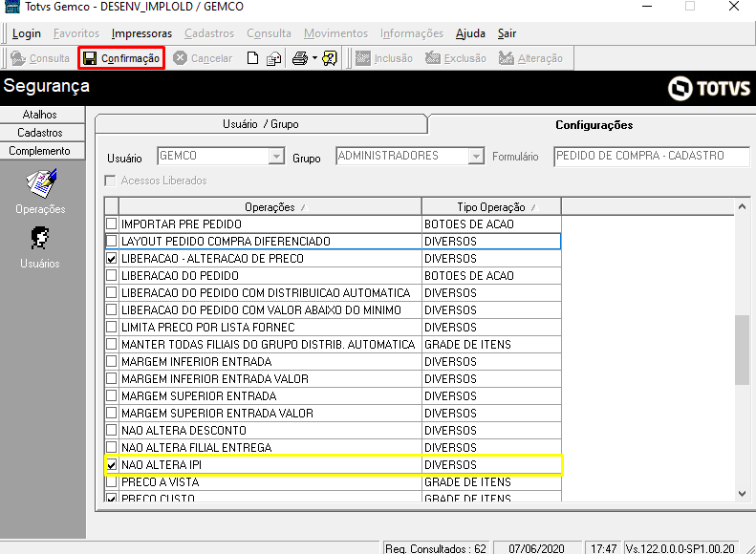
Task: Click the Complemento sidebar button
Action: tap(40, 151)
